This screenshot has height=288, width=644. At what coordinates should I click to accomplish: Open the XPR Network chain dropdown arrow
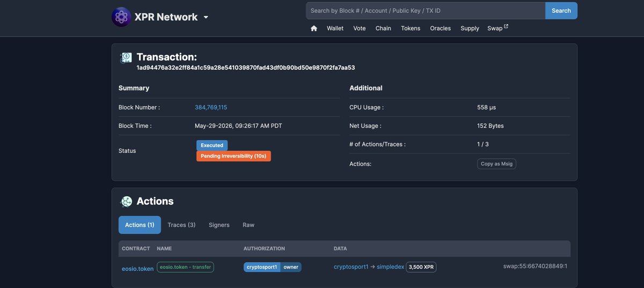pos(206,17)
